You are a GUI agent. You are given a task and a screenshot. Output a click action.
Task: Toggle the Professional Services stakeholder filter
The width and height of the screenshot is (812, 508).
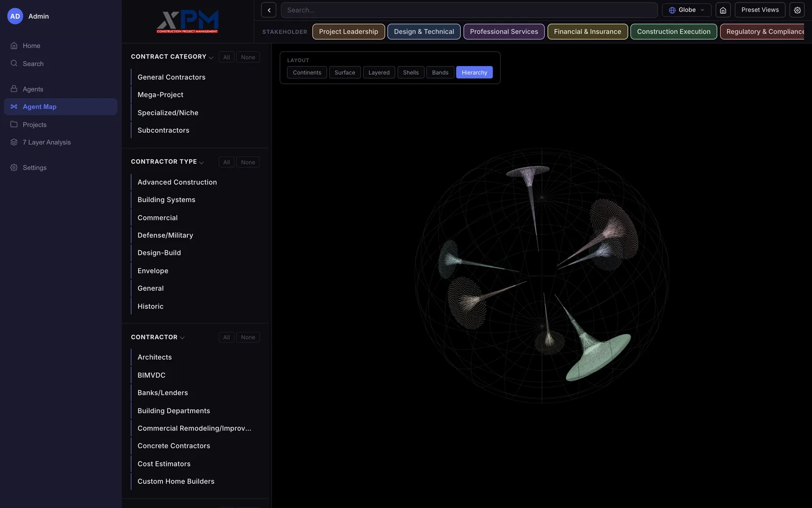(x=504, y=31)
